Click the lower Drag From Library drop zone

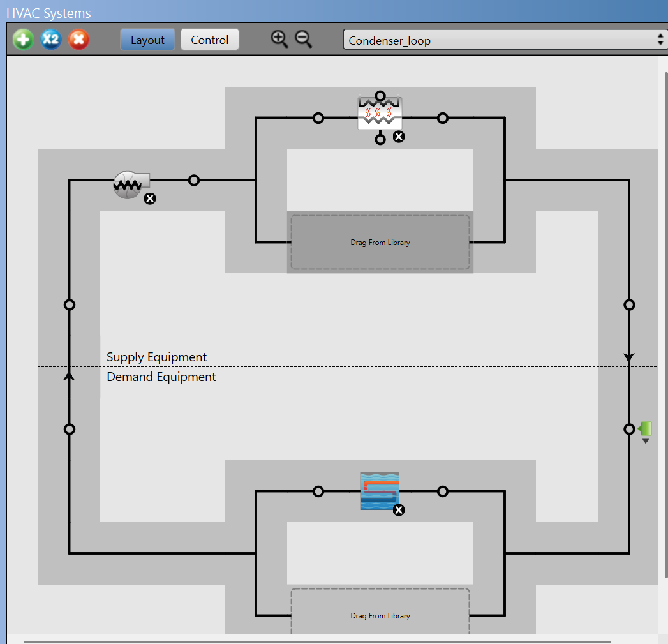pyautogui.click(x=380, y=615)
